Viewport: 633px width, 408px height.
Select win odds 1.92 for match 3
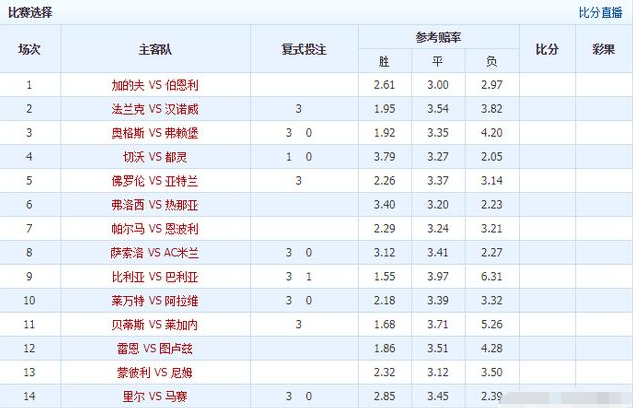tap(384, 133)
